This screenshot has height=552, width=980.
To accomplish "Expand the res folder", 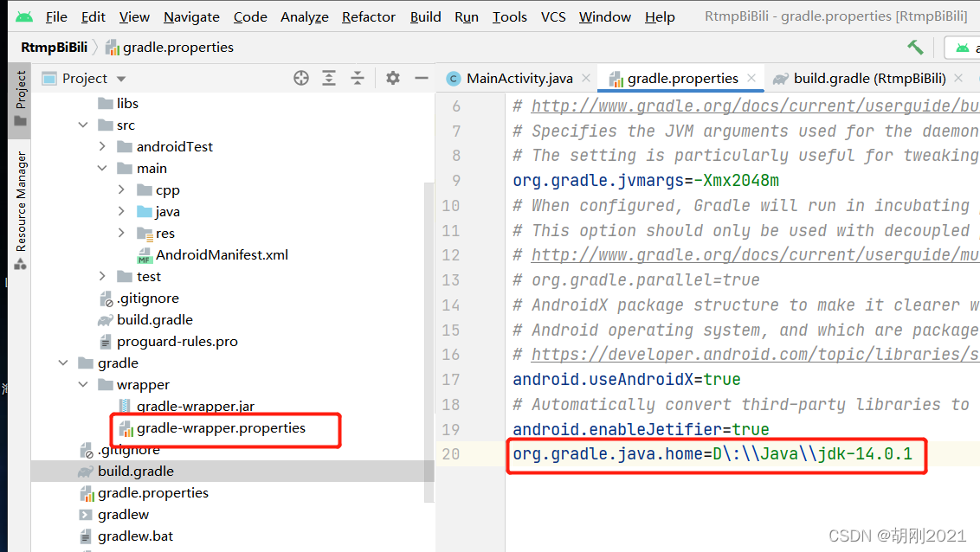I will (121, 233).
